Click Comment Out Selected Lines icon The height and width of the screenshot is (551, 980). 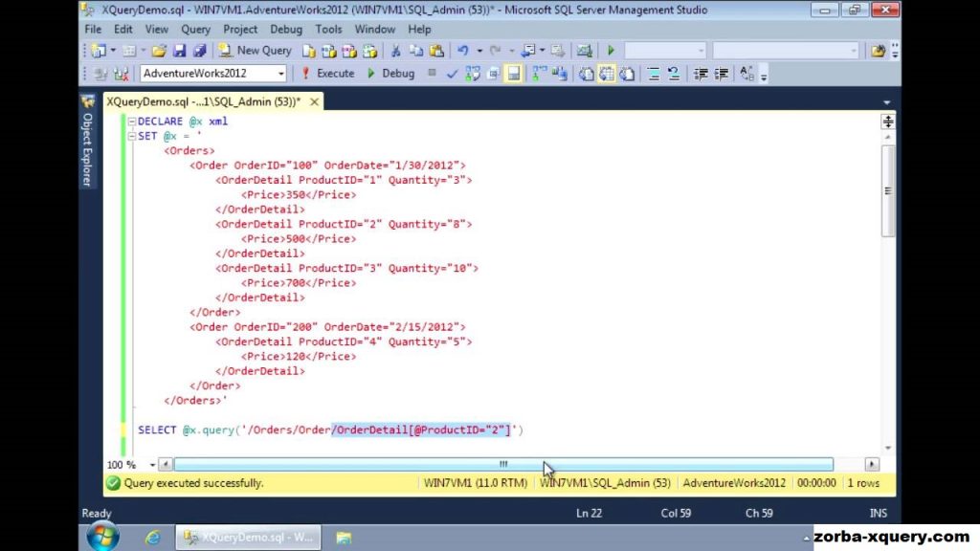point(653,74)
